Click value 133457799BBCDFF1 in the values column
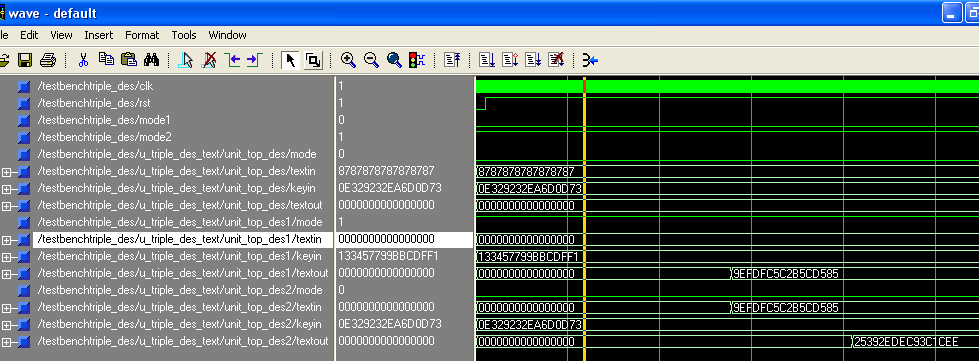 (x=388, y=256)
